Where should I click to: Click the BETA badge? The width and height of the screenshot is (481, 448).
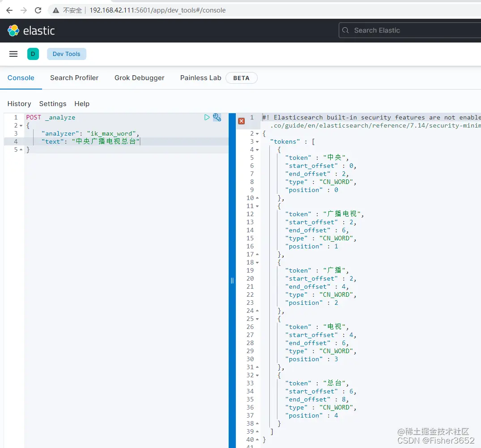[242, 78]
